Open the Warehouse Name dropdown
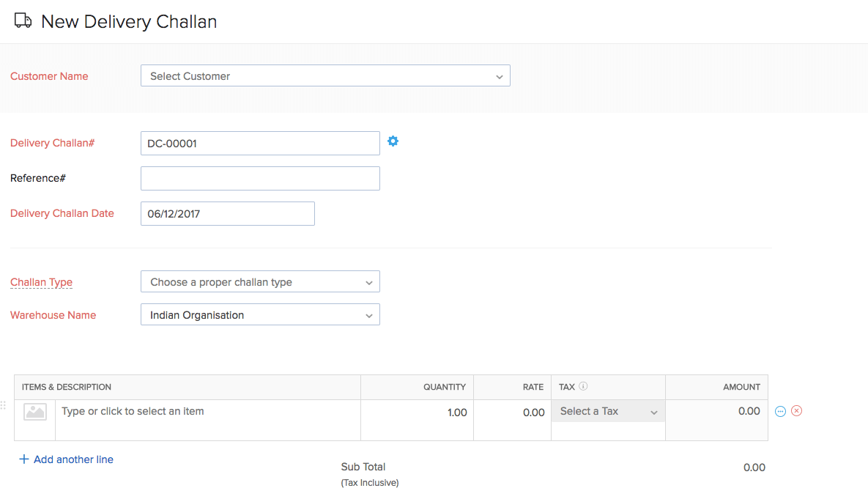The height and width of the screenshot is (499, 868). 260,315
